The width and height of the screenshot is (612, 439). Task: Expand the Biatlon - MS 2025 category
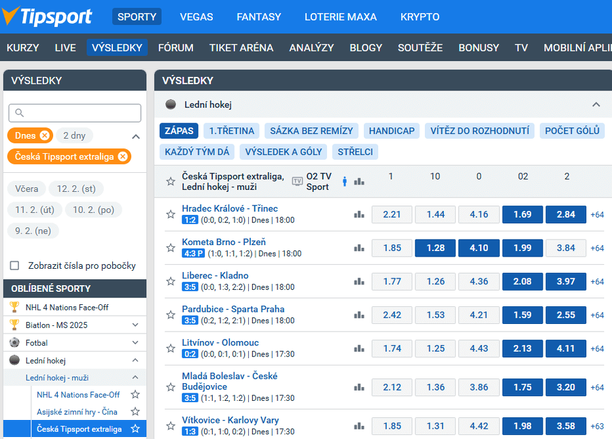tap(135, 325)
